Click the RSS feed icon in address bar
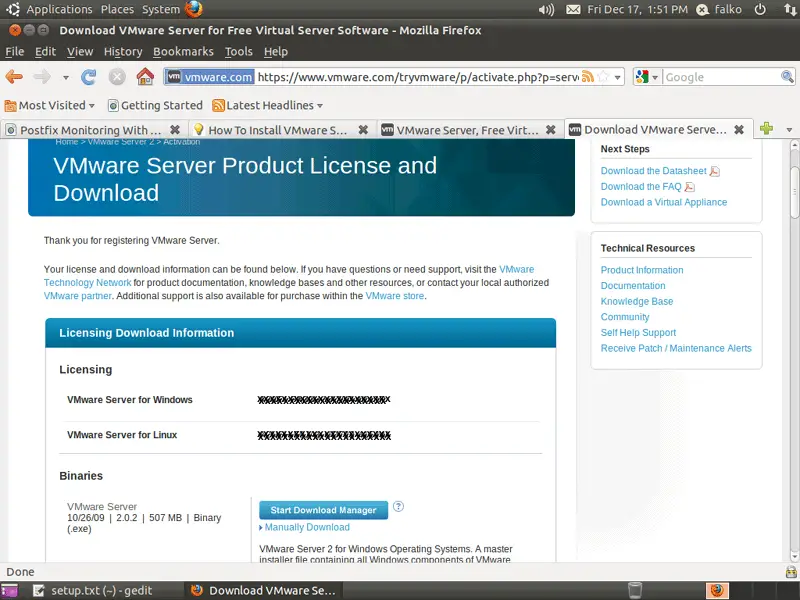The image size is (800, 600). click(x=588, y=77)
